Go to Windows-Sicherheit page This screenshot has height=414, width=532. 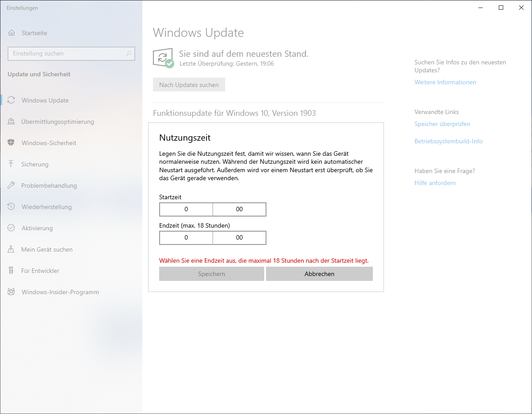pos(71,143)
